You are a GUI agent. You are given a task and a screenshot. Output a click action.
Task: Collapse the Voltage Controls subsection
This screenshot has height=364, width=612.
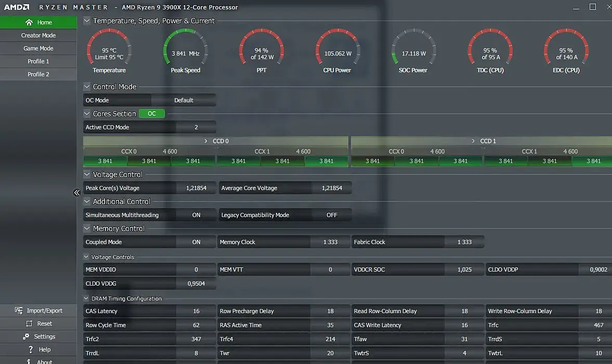(86, 257)
